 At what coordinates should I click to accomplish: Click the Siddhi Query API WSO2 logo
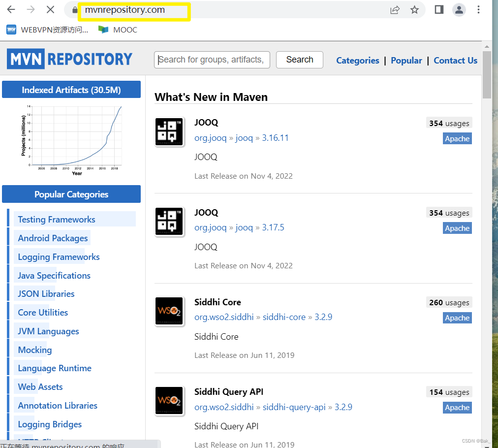(x=169, y=400)
